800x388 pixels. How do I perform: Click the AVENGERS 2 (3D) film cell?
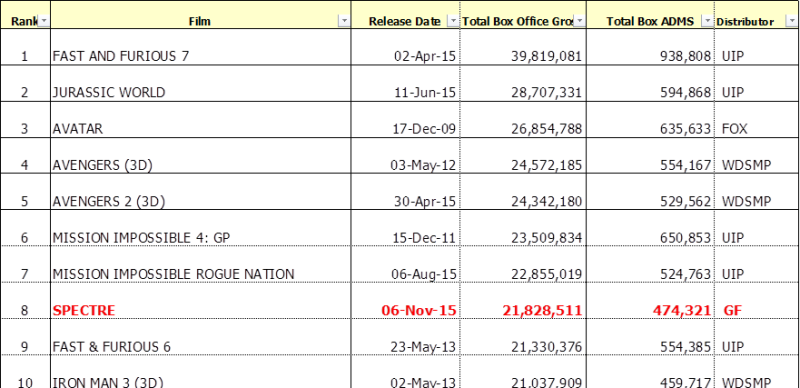201,192
